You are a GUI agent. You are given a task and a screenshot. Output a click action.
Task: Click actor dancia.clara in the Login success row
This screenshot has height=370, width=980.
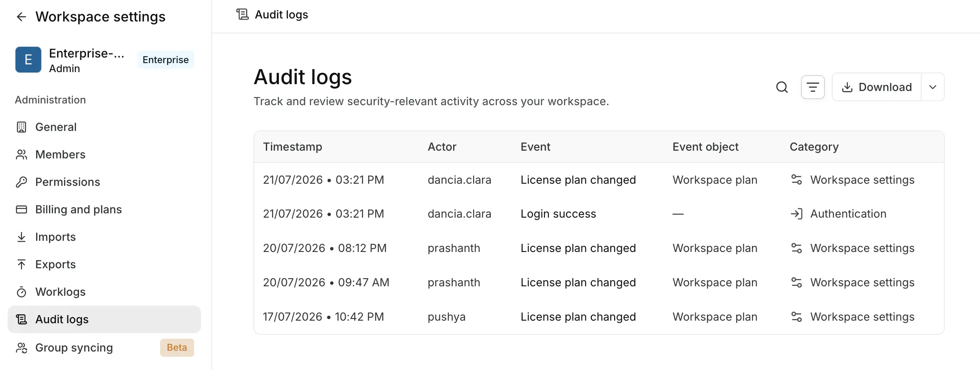pos(460,214)
